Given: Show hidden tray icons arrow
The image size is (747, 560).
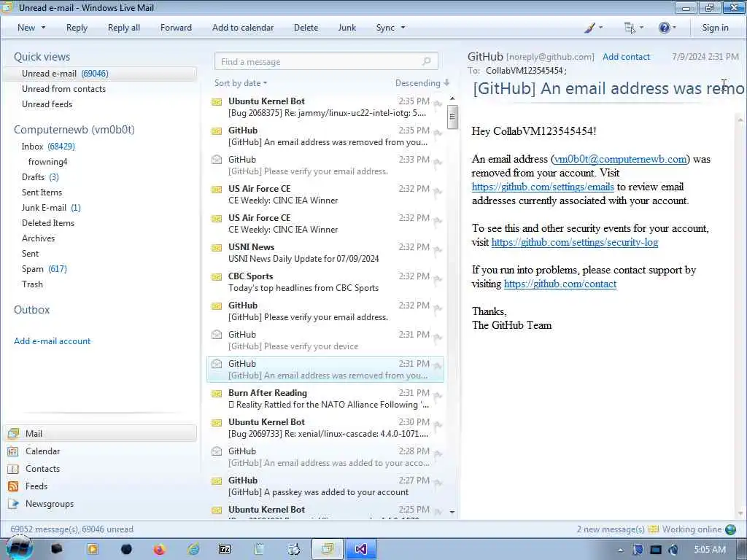Looking at the screenshot, I should (620, 550).
